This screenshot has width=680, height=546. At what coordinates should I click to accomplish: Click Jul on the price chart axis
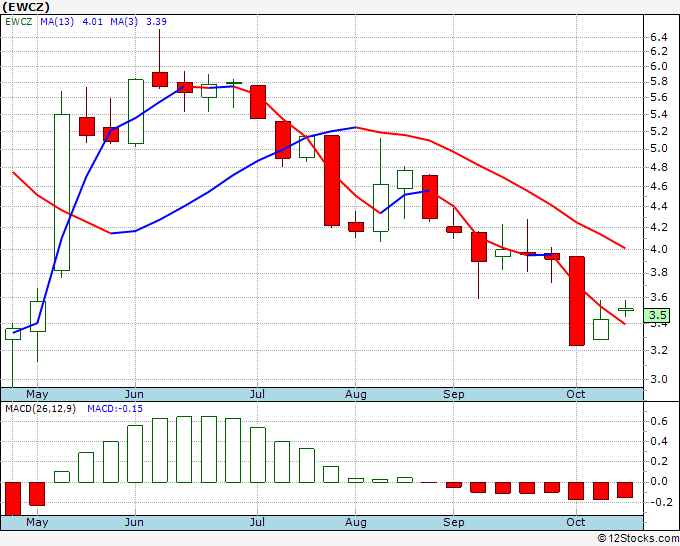(x=257, y=394)
